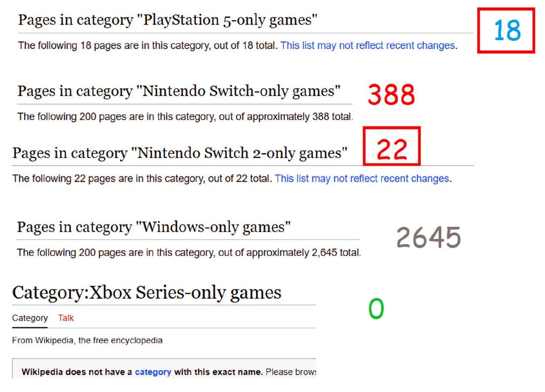The height and width of the screenshot is (392, 545).
Task: Click 'From Wikipedia, the free encyclopedia' text
Action: pos(87,340)
